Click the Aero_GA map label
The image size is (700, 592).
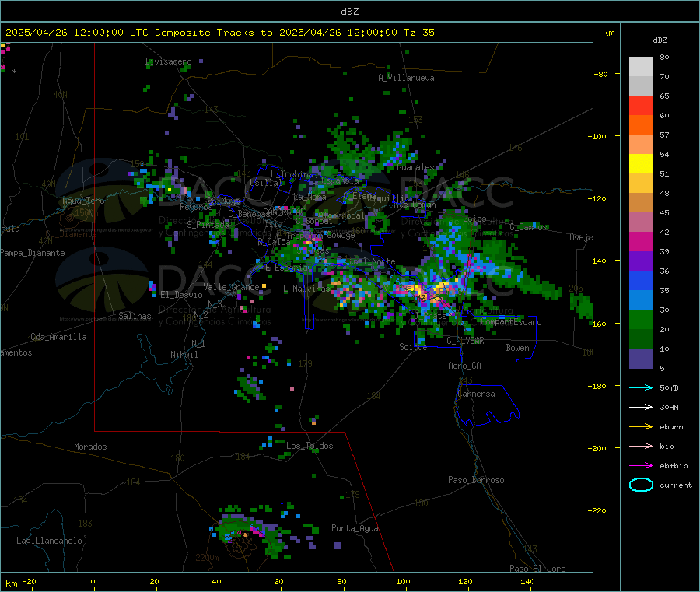pyautogui.click(x=464, y=366)
